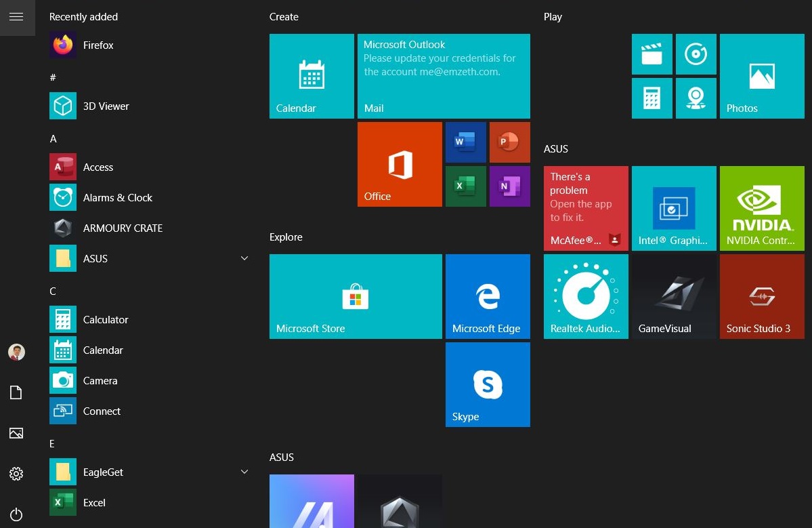The image size is (812, 528).
Task: Open the small green Excel tile
Action: [465, 186]
